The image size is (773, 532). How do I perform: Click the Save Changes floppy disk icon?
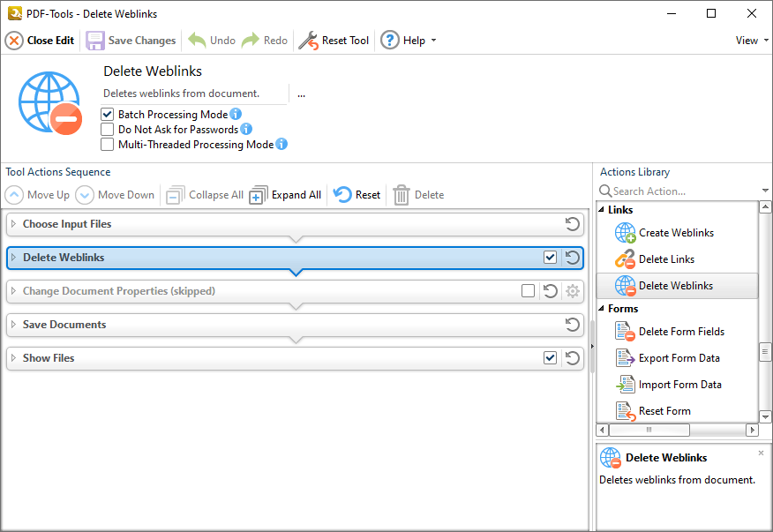click(95, 41)
